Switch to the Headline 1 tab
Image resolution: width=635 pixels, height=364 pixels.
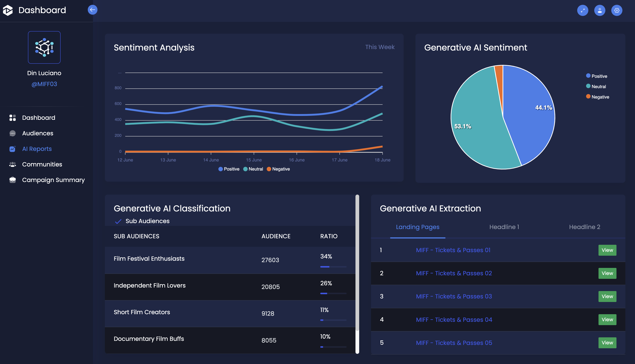point(504,227)
